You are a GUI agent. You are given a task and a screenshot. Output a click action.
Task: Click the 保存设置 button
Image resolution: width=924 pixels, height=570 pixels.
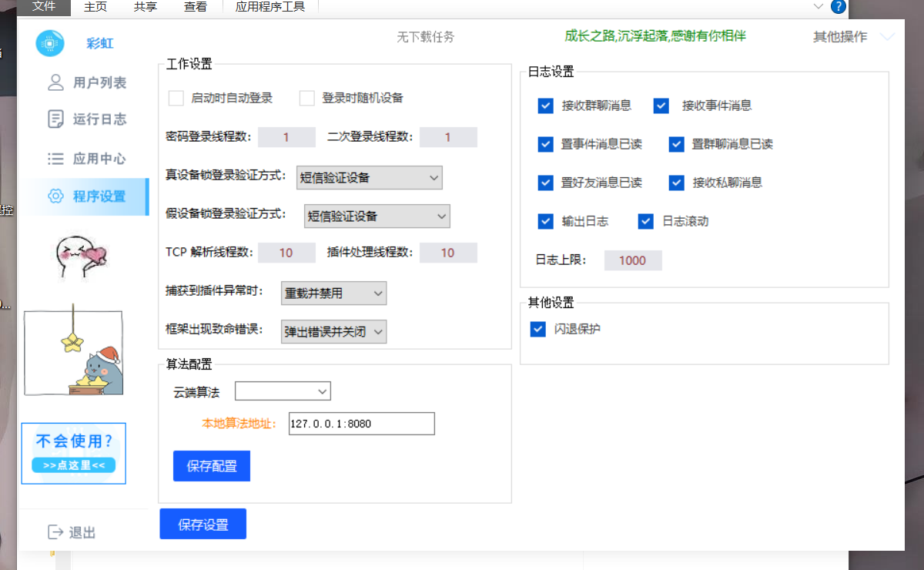(203, 523)
